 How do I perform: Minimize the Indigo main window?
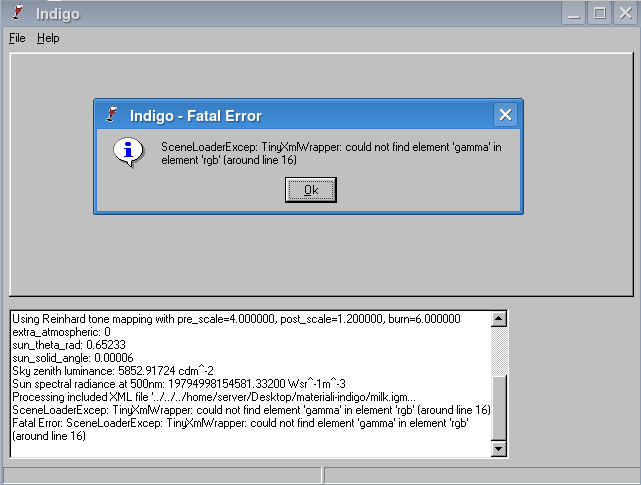tap(575, 14)
